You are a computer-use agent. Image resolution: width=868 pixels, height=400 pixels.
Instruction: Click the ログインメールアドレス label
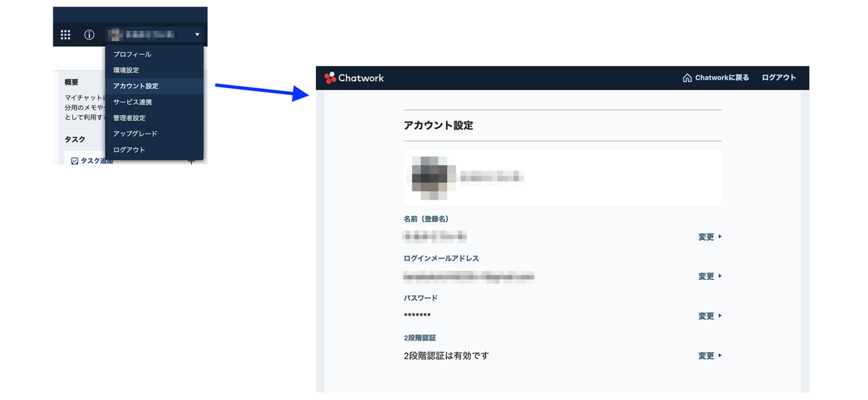441,258
